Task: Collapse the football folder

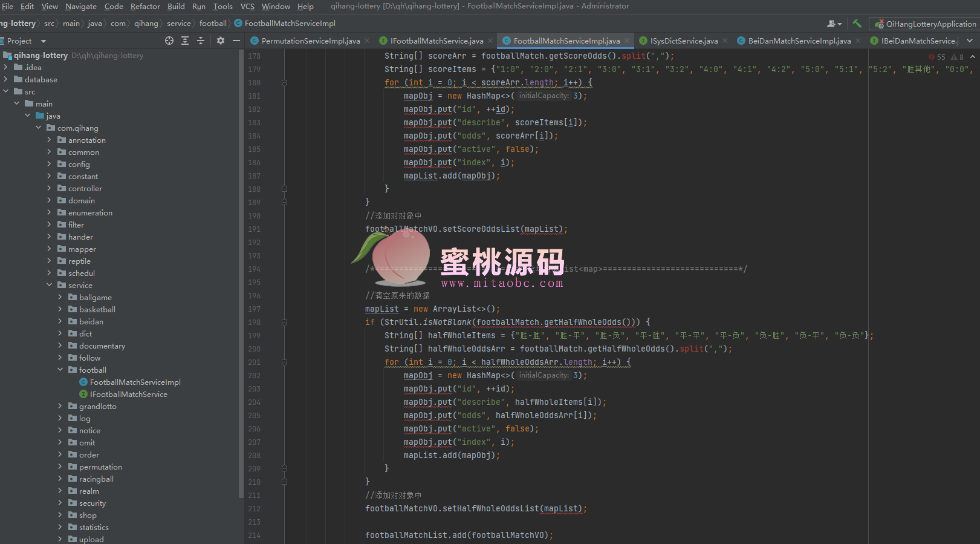Action: point(60,370)
